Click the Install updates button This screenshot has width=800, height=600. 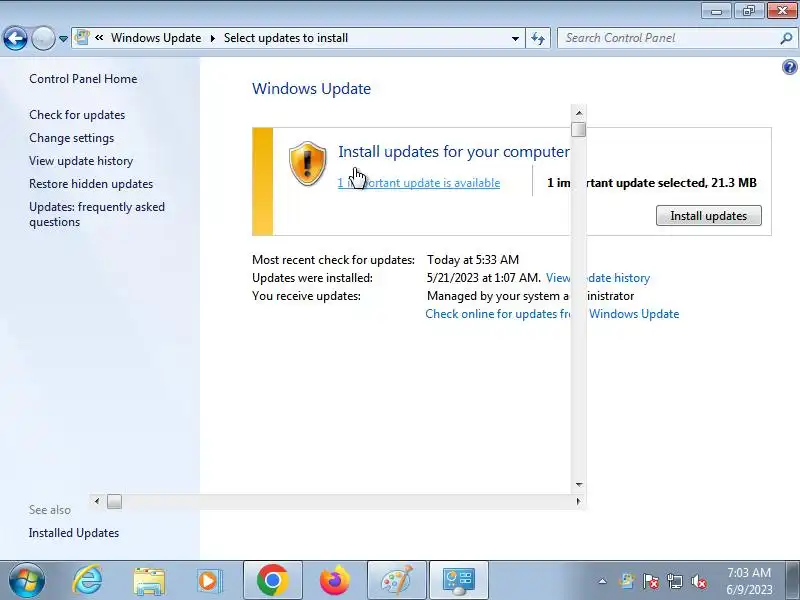coord(709,216)
